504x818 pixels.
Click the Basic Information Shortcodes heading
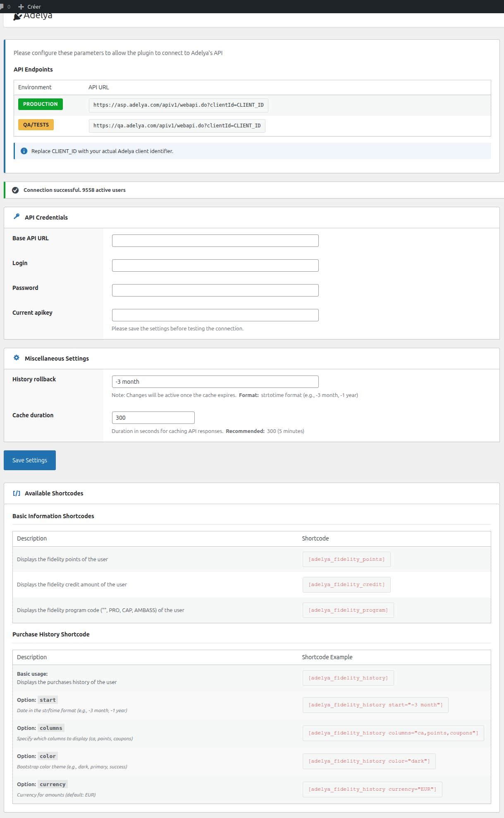click(53, 516)
